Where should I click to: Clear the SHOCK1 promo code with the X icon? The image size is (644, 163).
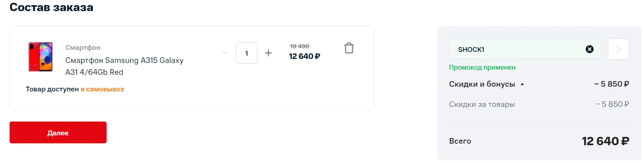click(589, 49)
